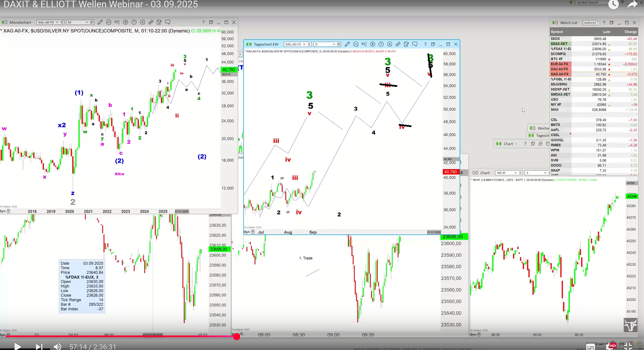
Task: Mute the video volume
Action: pyautogui.click(x=57, y=347)
